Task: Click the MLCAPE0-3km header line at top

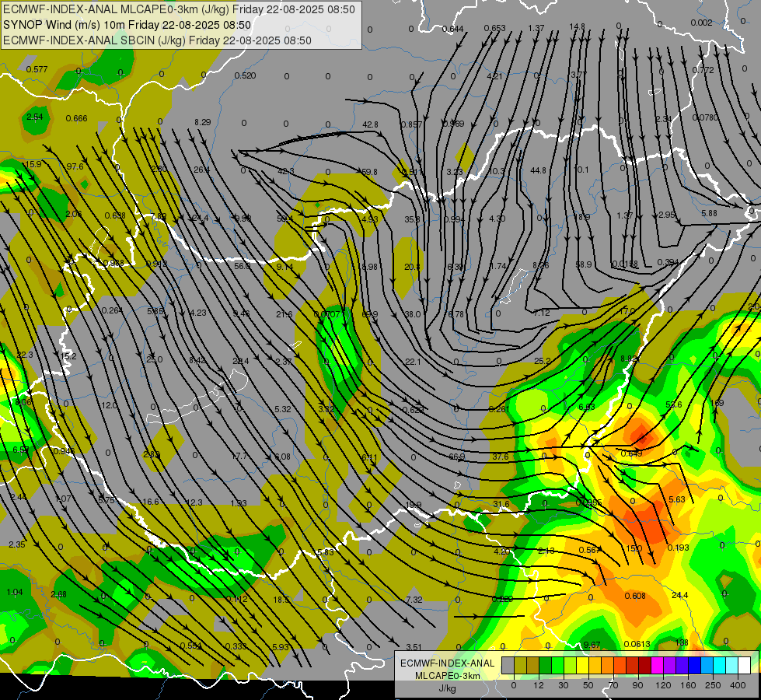Action: [x=179, y=9]
